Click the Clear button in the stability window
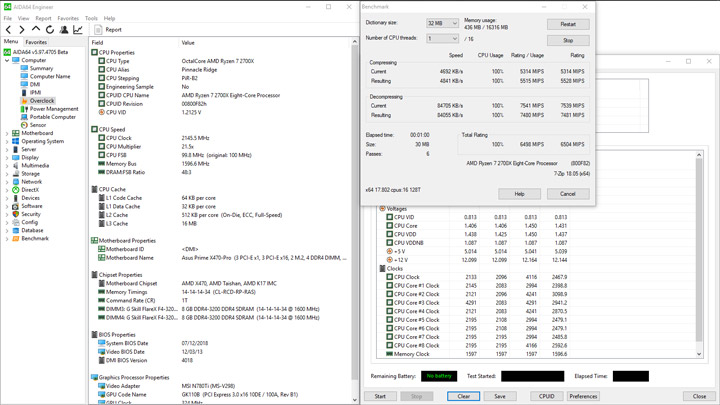Image resolution: width=720 pixels, height=405 pixels. click(x=463, y=396)
